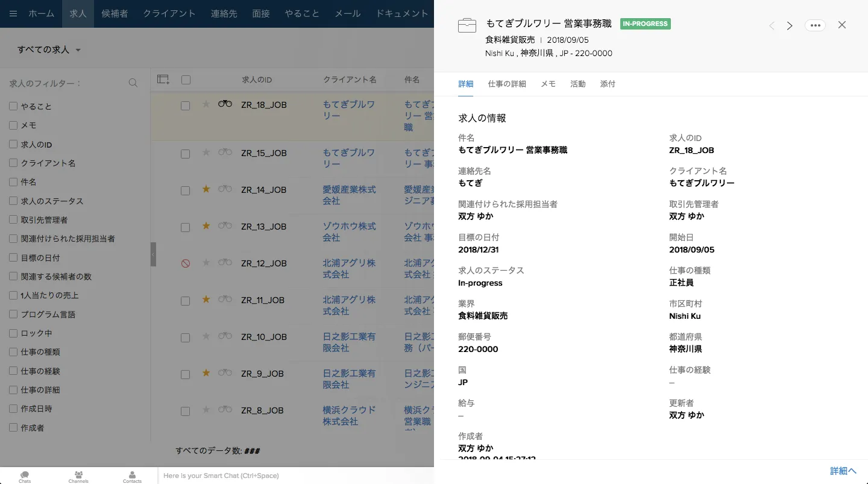Tick the クライアント名 filter checkbox
This screenshot has height=484, width=868.
click(13, 163)
